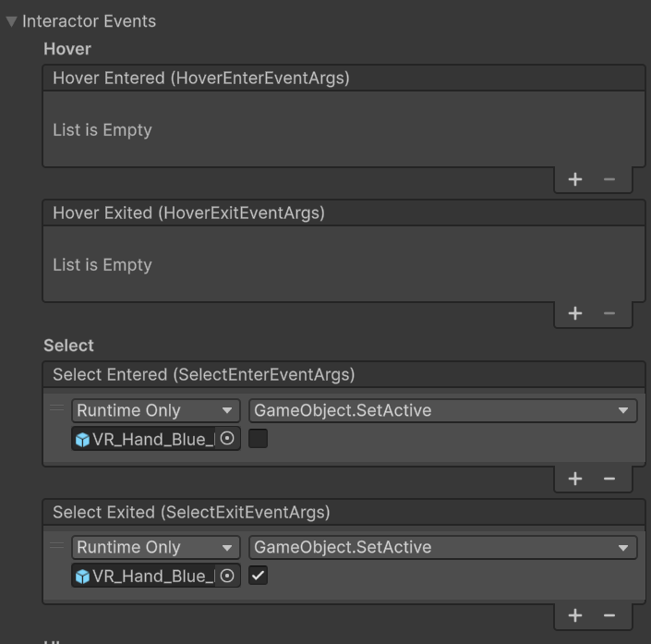Change GameObject.SetActive function in Select Entered
The image size is (651, 644).
point(442,410)
